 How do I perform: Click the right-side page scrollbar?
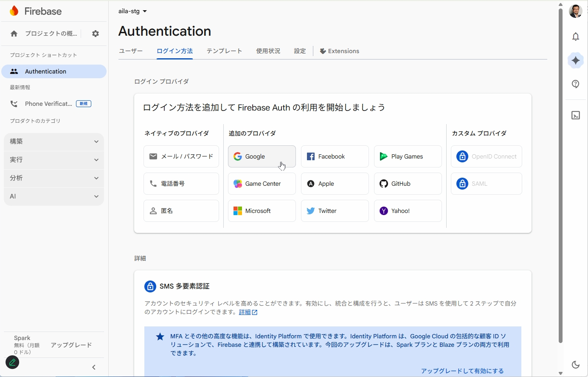[560, 170]
